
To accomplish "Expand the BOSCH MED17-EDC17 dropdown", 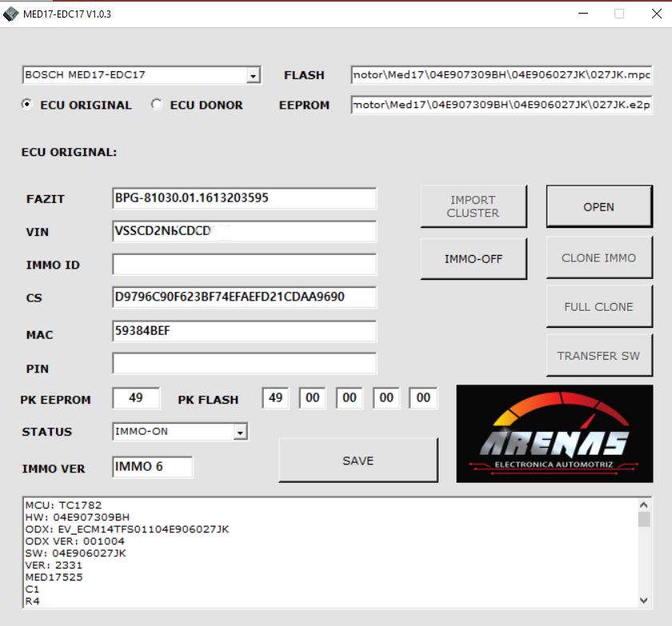I will [x=253, y=75].
